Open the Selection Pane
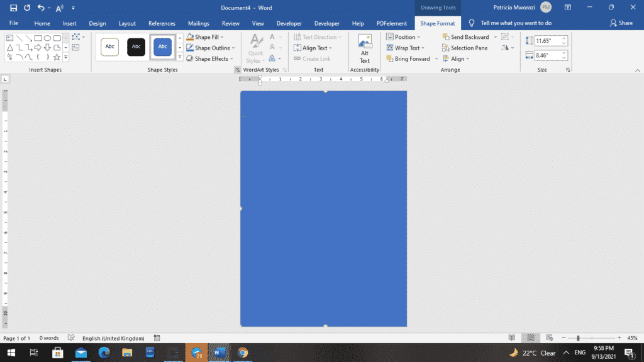 coord(467,48)
